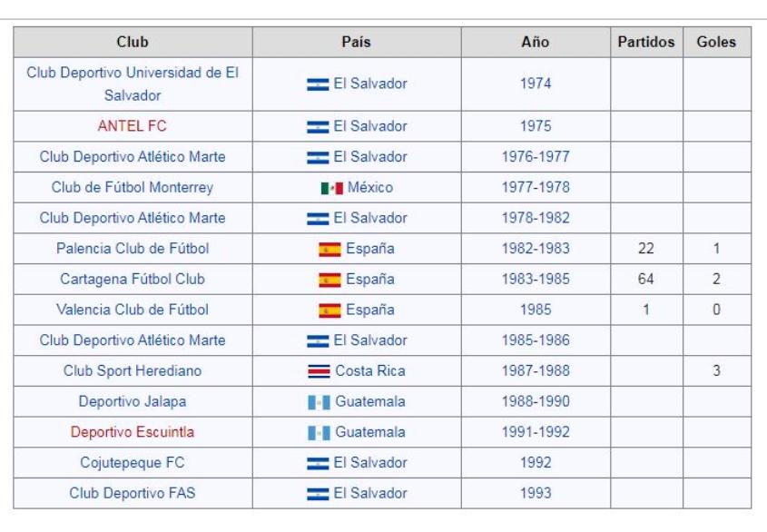
Task: Click the México country link
Action: [x=370, y=187]
